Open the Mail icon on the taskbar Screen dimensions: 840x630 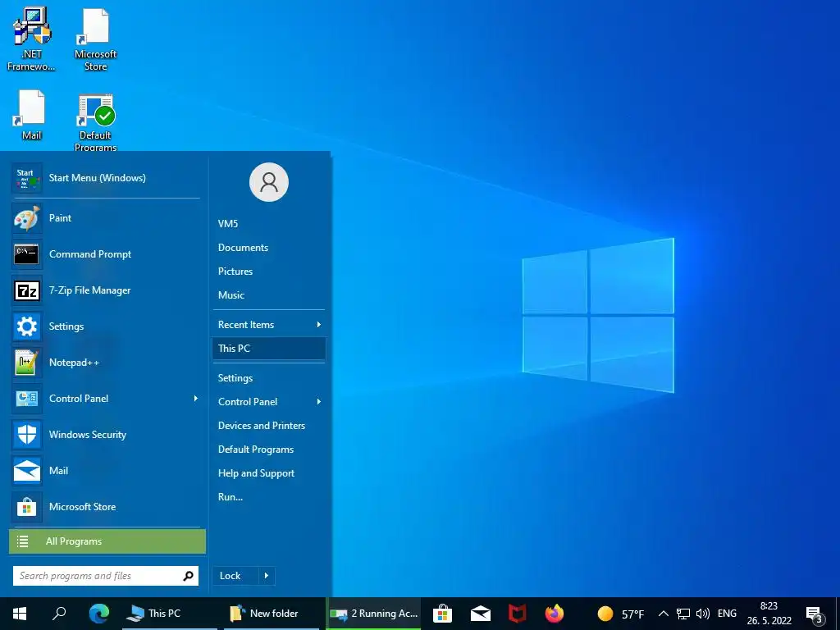point(480,614)
